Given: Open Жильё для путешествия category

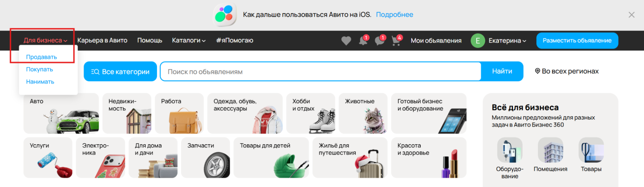Looking at the screenshot, I should point(350,158).
